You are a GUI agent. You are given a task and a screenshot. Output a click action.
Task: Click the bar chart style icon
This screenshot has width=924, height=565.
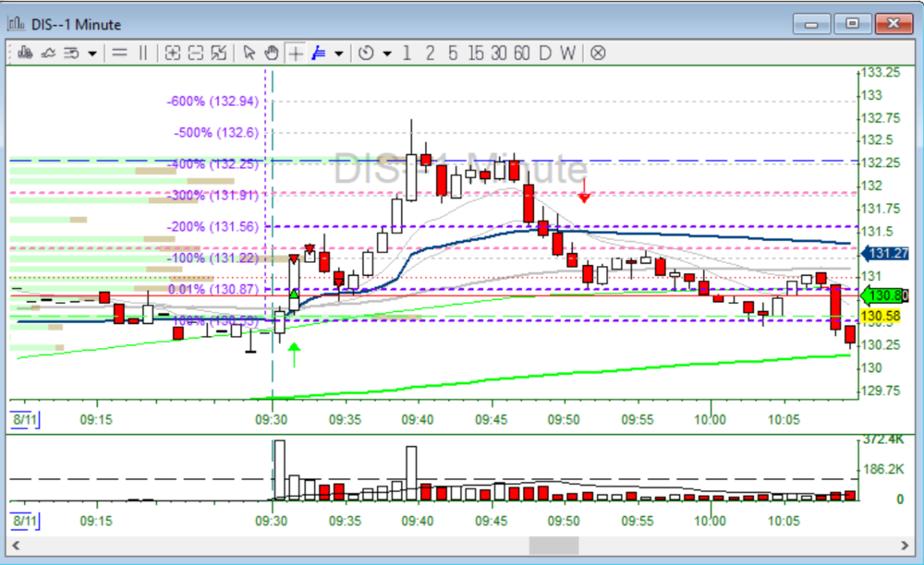22,53
